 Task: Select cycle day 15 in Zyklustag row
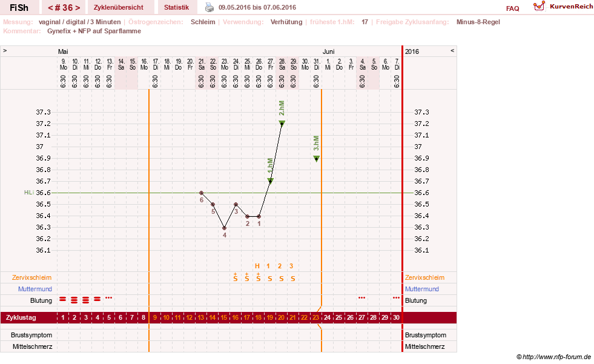(224, 317)
